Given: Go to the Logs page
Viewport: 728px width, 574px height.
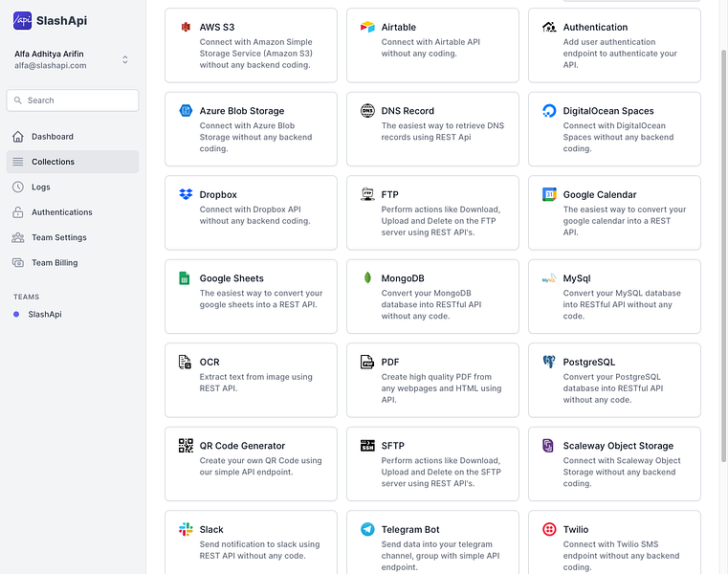Looking at the screenshot, I should [x=73, y=187].
